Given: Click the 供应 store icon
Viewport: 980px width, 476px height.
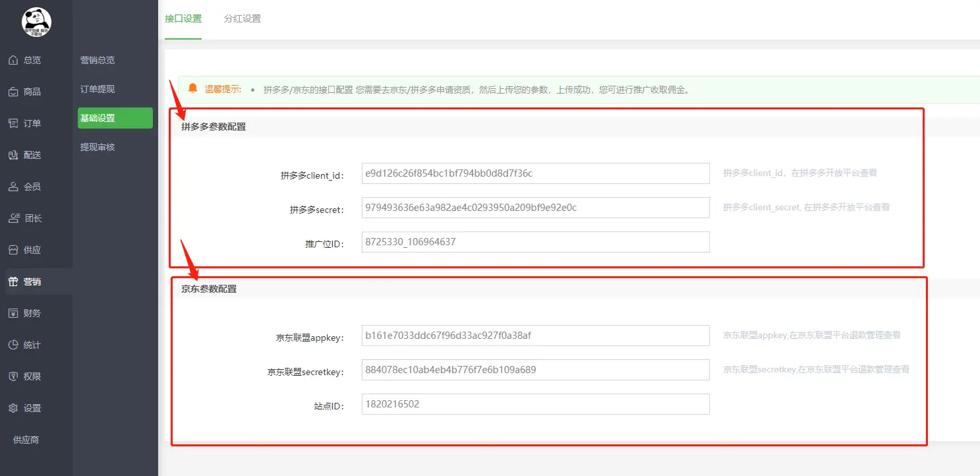Looking at the screenshot, I should pos(13,250).
